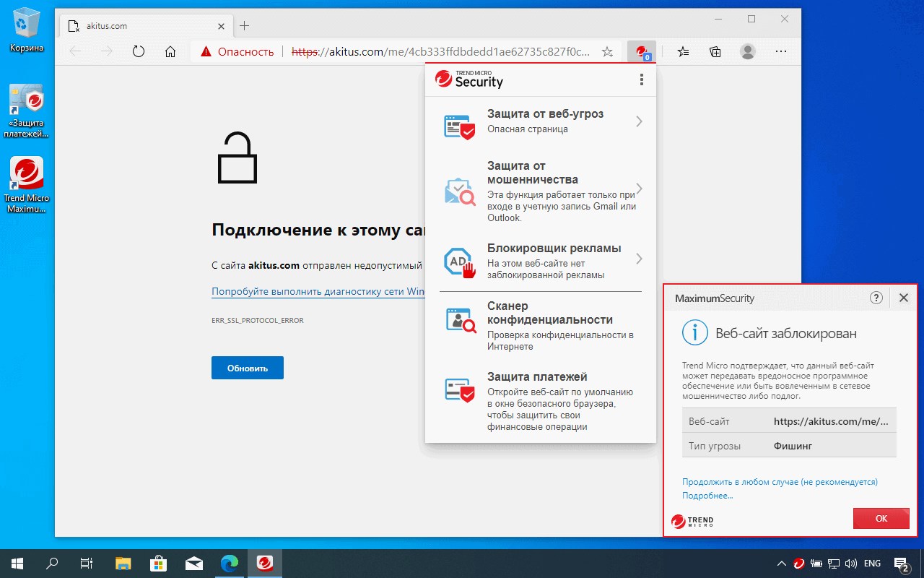Open the Privacy Scanner item
The height and width of the screenshot is (578, 924).
point(540,326)
